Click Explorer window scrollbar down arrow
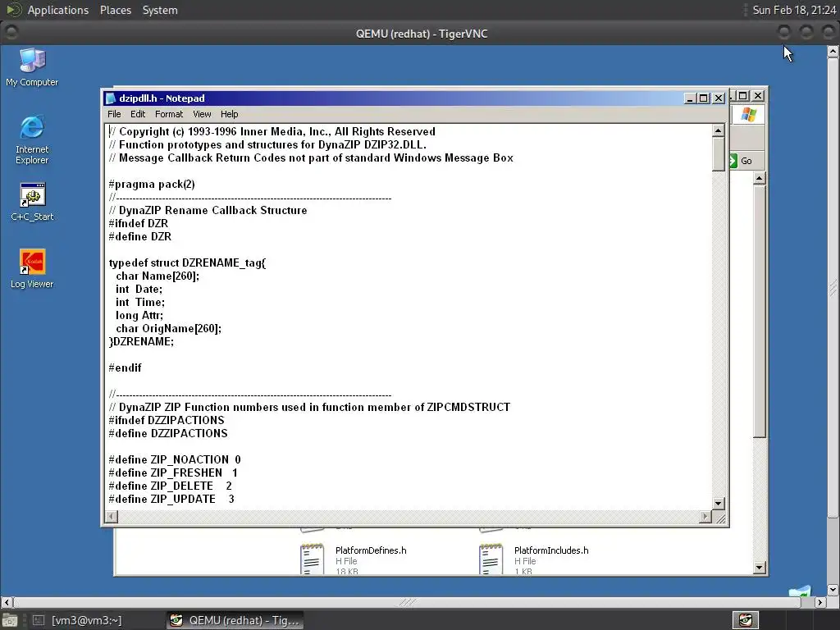This screenshot has width=840, height=630. tap(759, 568)
